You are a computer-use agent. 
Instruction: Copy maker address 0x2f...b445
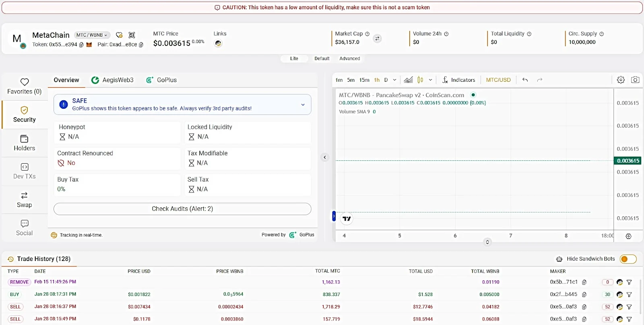pos(584,294)
